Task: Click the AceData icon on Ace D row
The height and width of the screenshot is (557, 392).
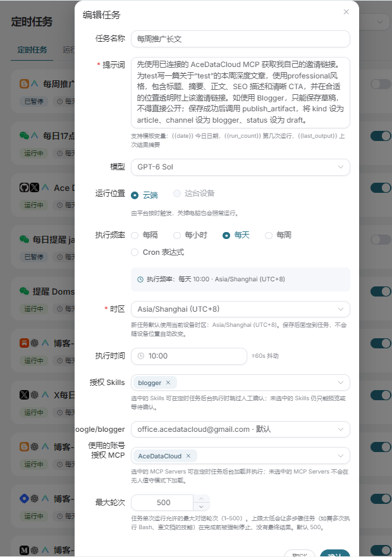Action: coord(45,188)
